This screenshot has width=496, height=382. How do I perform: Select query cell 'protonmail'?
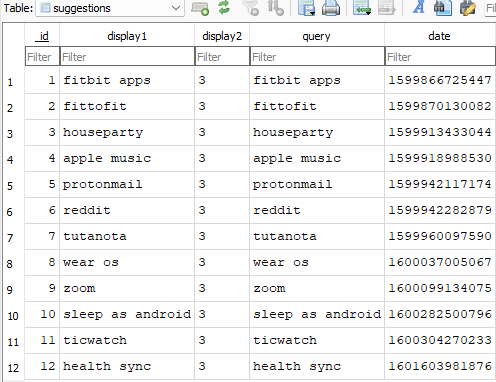pyautogui.click(x=317, y=184)
